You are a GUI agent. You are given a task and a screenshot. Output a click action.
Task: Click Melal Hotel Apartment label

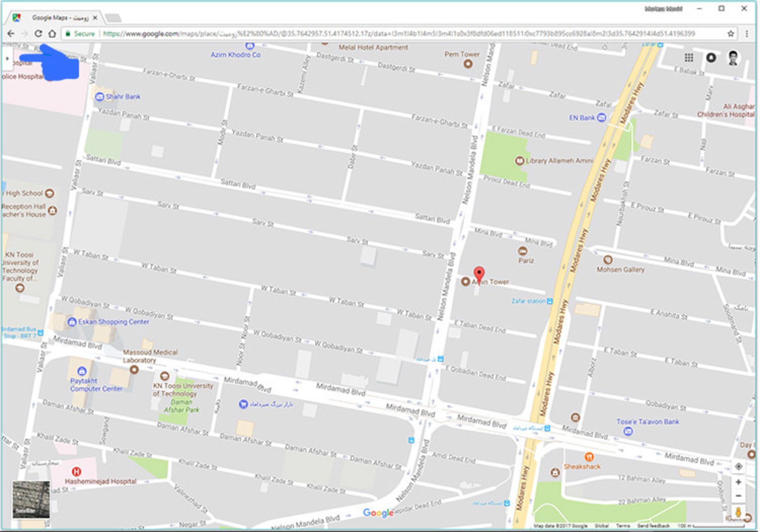[373, 47]
